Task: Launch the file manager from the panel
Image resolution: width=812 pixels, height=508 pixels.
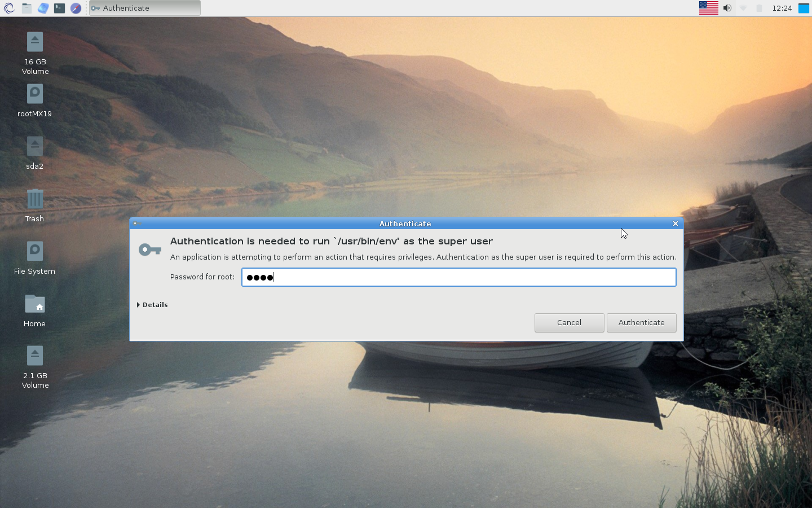Action: (27, 8)
